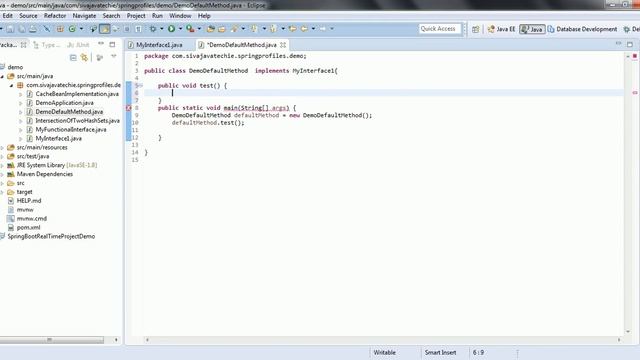Minimize the Package Explorer view
640x360 pixels.
pos(101,44)
